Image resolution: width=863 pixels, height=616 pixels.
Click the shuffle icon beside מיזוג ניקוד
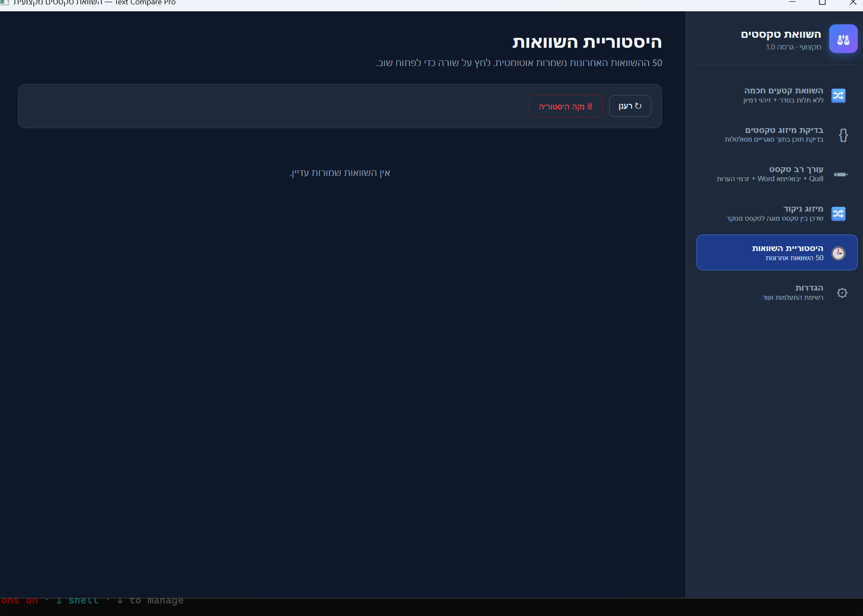point(838,214)
